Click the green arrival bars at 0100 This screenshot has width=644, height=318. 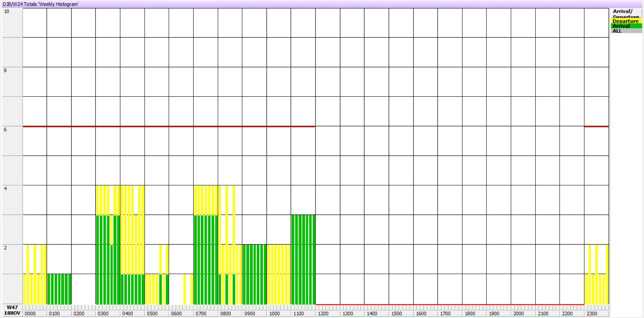(59, 289)
